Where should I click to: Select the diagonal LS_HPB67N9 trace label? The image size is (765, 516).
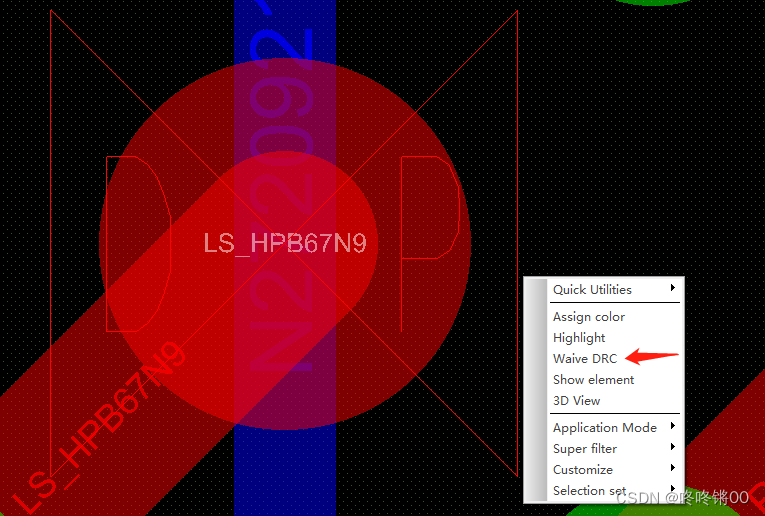tap(99, 428)
